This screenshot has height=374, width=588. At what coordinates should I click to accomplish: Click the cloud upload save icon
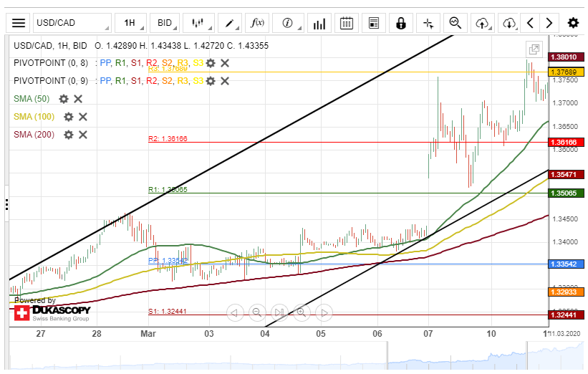coord(482,23)
